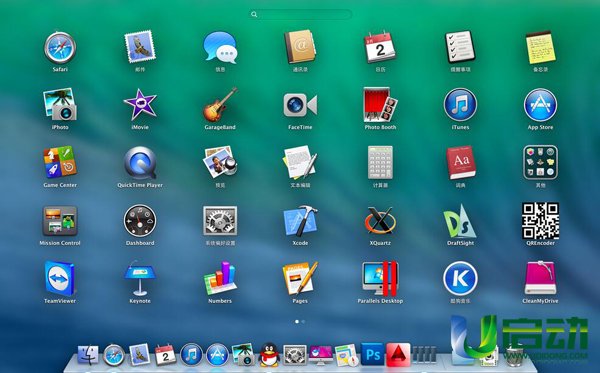The image size is (600, 373).
Task: Launch Xcode
Action: click(x=300, y=221)
